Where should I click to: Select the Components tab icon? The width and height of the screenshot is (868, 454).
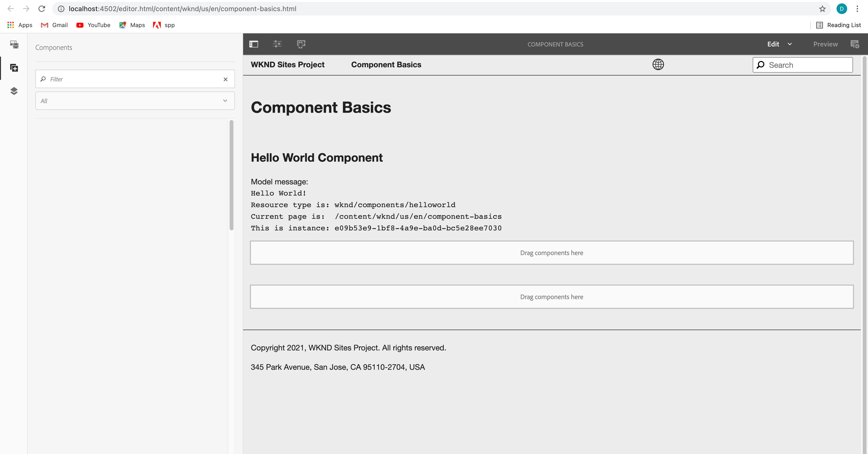point(14,68)
